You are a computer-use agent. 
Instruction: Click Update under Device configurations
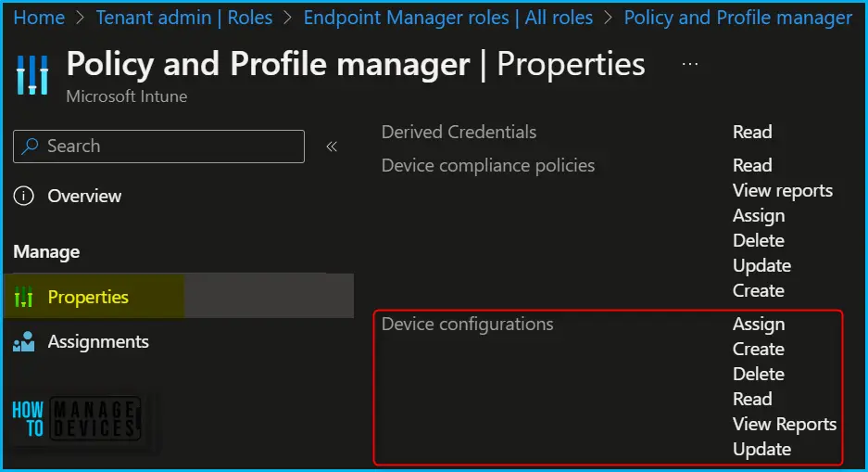click(761, 450)
